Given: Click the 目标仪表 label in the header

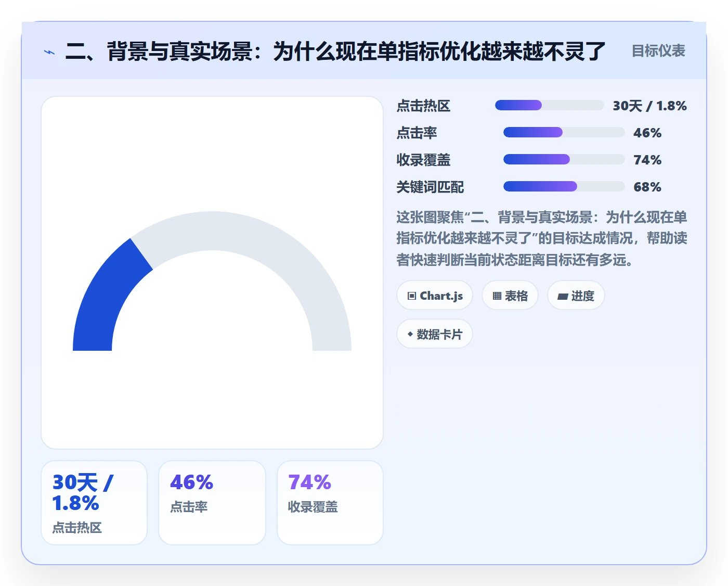Looking at the screenshot, I should (x=658, y=51).
